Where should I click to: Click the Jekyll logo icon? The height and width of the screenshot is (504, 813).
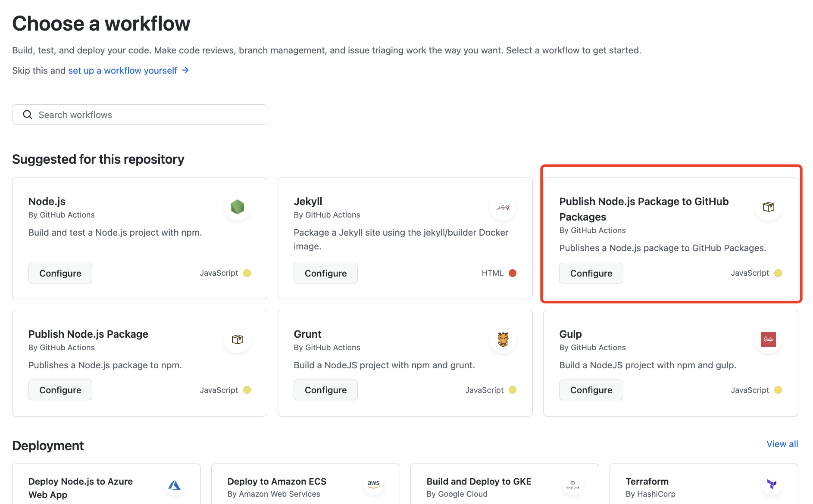pos(503,207)
